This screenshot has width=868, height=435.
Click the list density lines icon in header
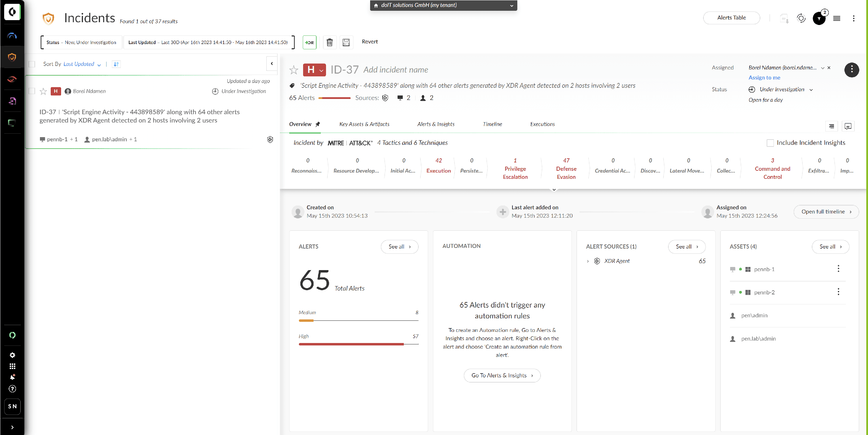tap(837, 18)
